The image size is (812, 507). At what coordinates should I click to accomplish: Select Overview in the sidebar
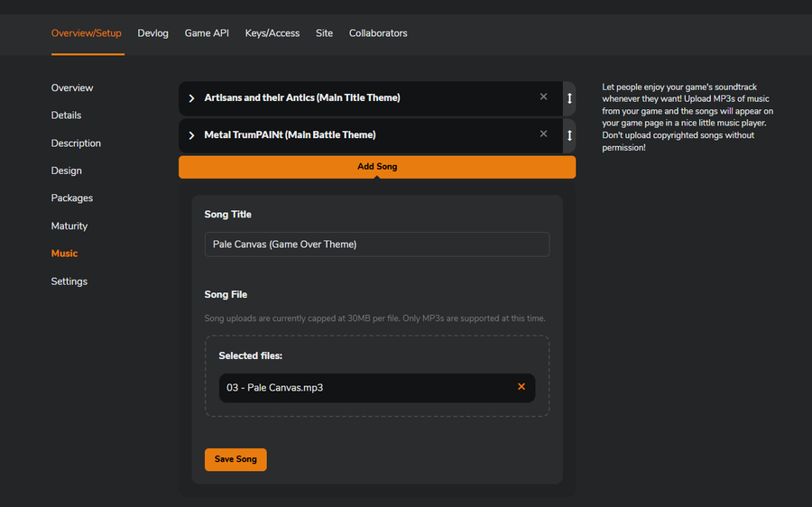(72, 88)
